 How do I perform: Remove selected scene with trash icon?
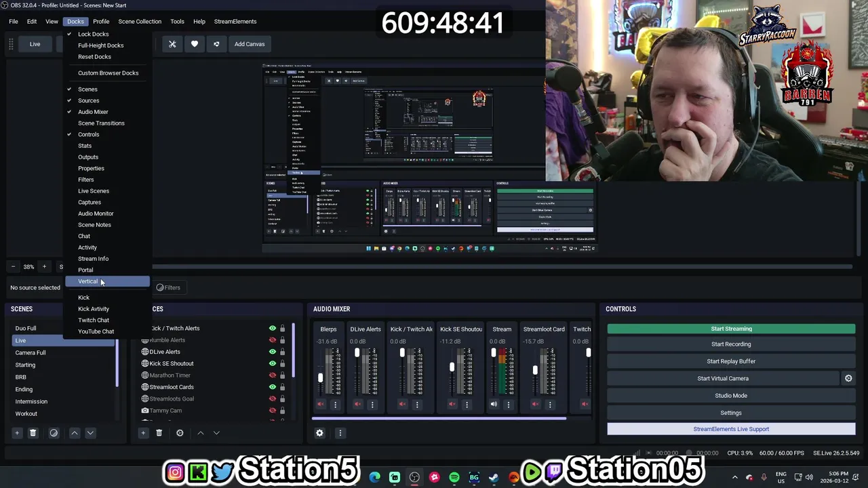[x=33, y=433]
